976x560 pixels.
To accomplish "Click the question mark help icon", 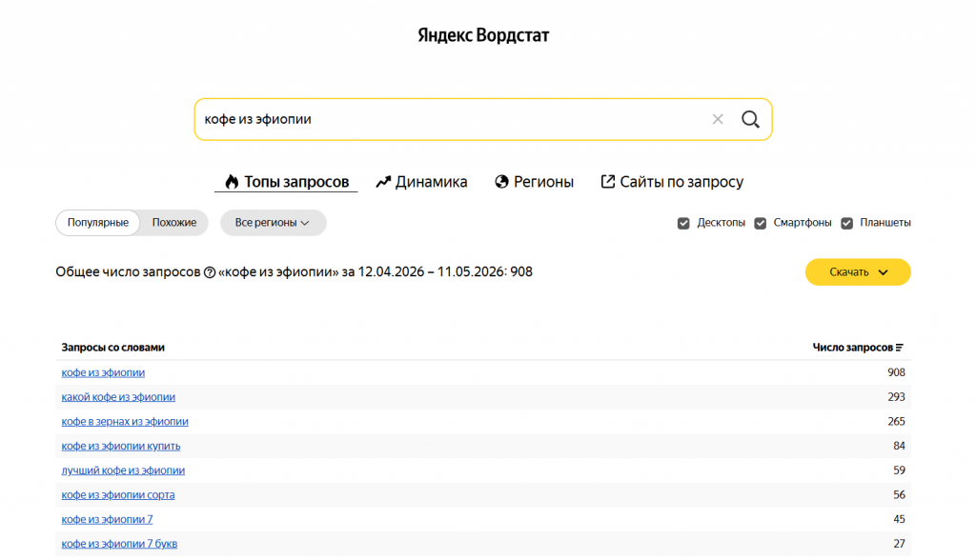I will pyautogui.click(x=210, y=272).
